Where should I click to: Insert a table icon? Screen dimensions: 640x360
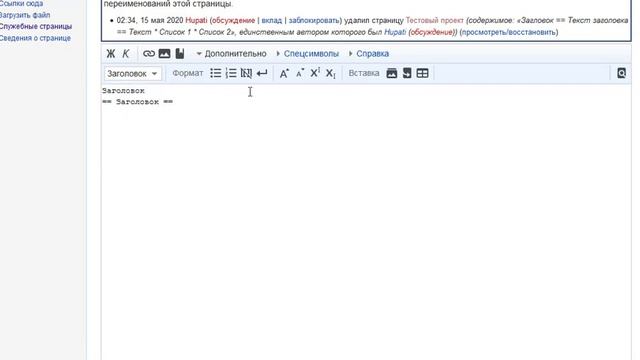point(422,73)
